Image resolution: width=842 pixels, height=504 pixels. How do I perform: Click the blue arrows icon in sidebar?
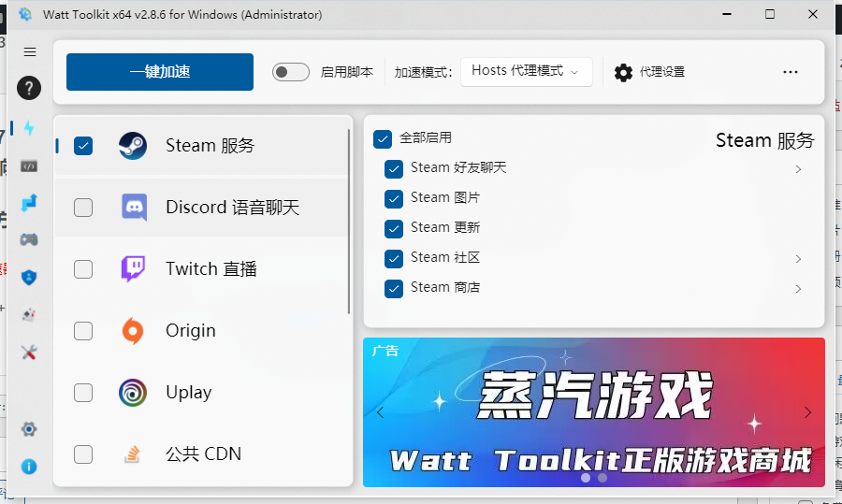(29, 203)
